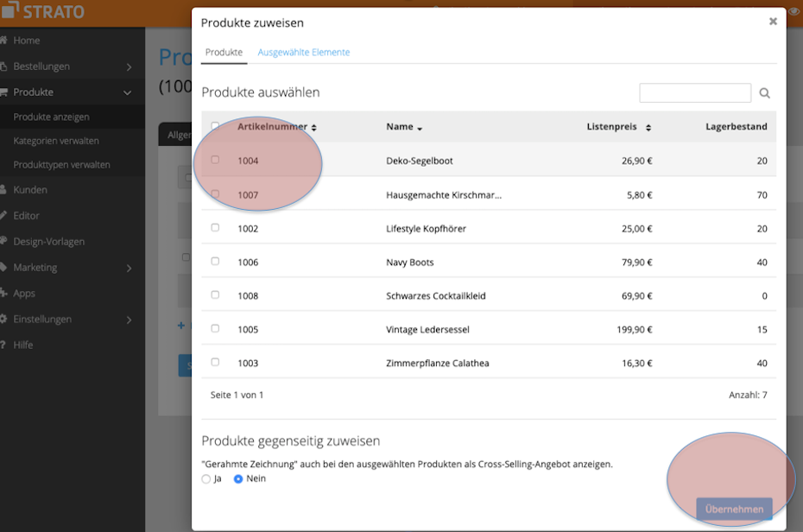Image resolution: width=803 pixels, height=532 pixels.
Task: Open Kategorien verwalten in sidebar
Action: (56, 141)
